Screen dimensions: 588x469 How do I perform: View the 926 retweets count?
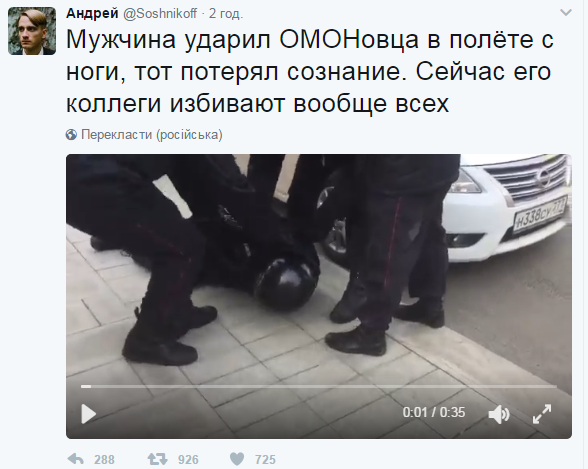(188, 459)
